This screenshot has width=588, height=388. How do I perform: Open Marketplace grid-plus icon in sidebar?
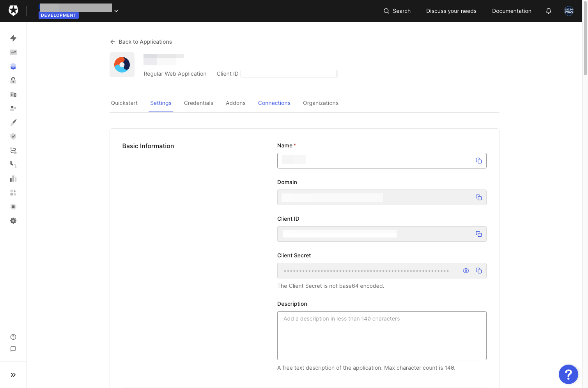tap(13, 193)
